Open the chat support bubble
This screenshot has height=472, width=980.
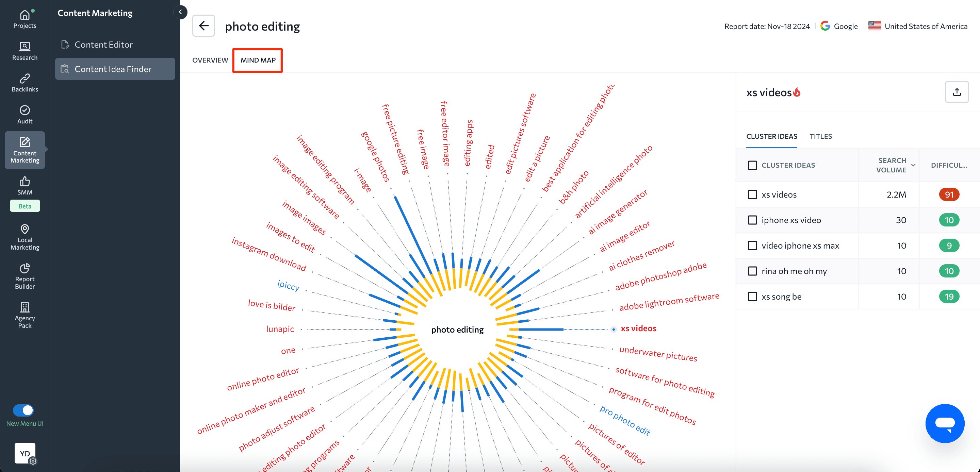945,423
